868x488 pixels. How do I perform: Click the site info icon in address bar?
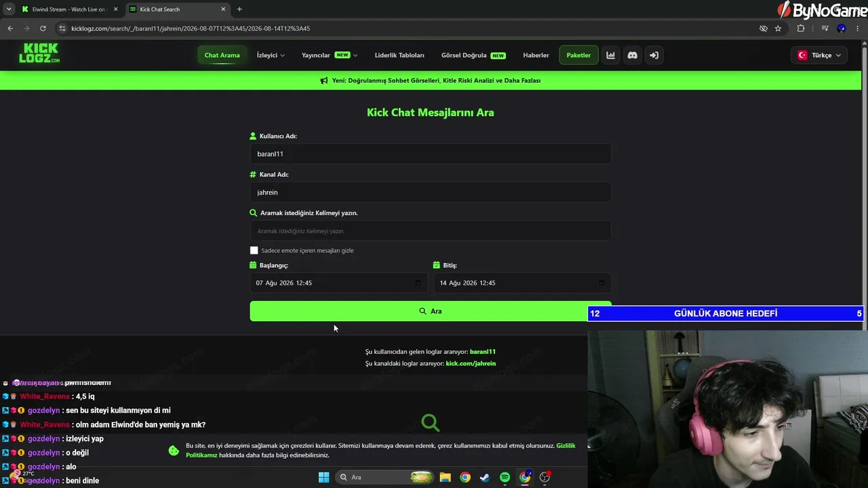tap(62, 28)
